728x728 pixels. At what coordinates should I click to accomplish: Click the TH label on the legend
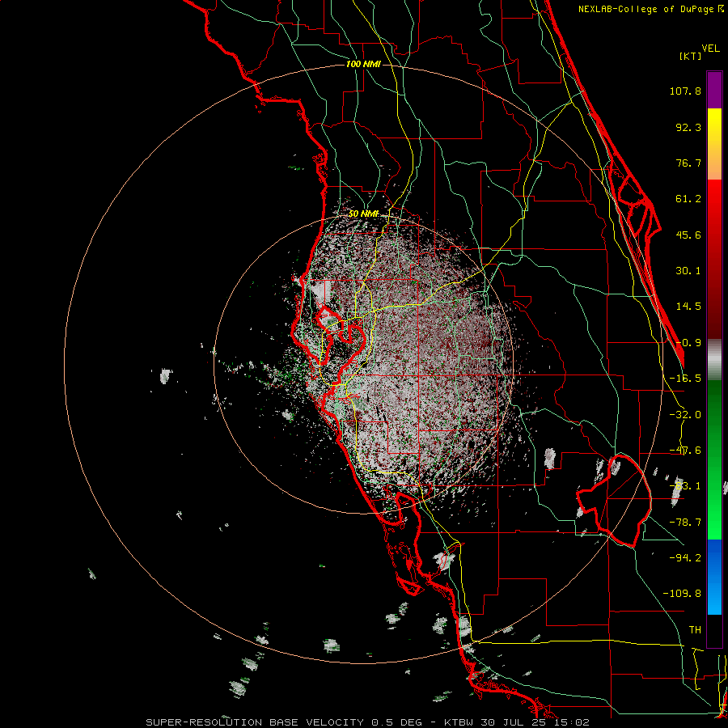coord(695,630)
